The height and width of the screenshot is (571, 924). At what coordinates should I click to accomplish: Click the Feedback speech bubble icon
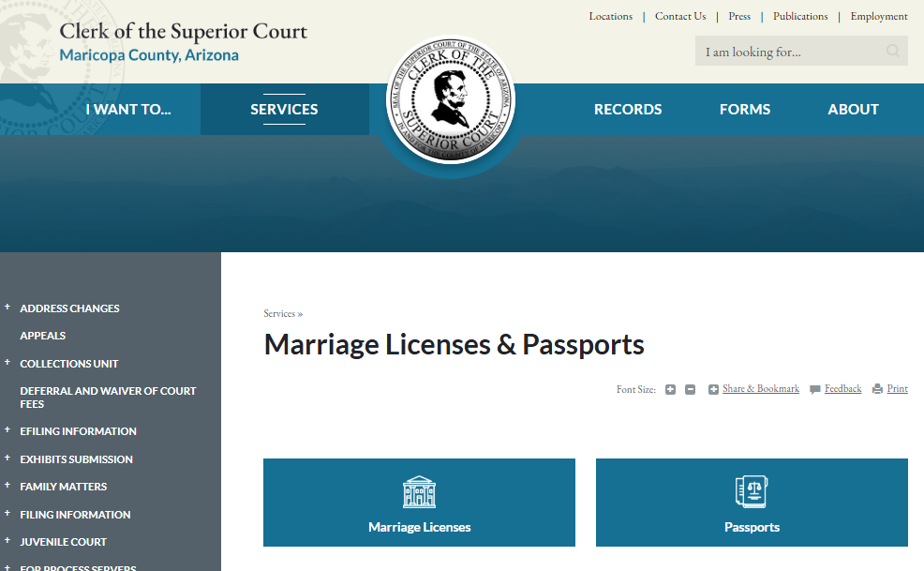tap(815, 389)
